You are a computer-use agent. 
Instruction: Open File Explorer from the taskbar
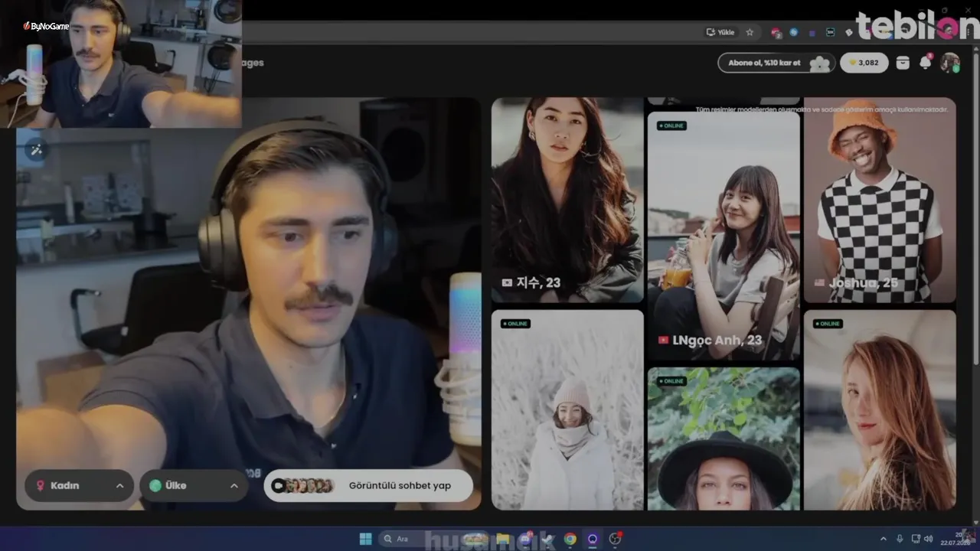click(503, 539)
